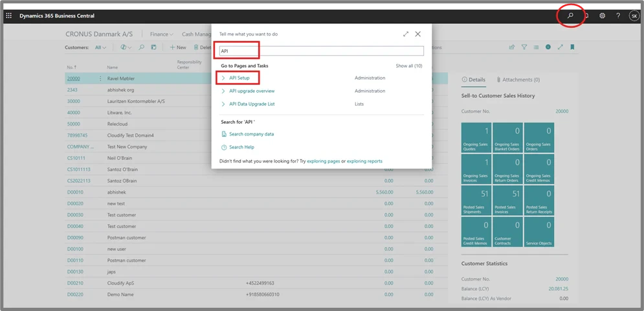This screenshot has height=311, width=644.
Task: Expand the Finance navigation menu
Action: pyautogui.click(x=161, y=34)
